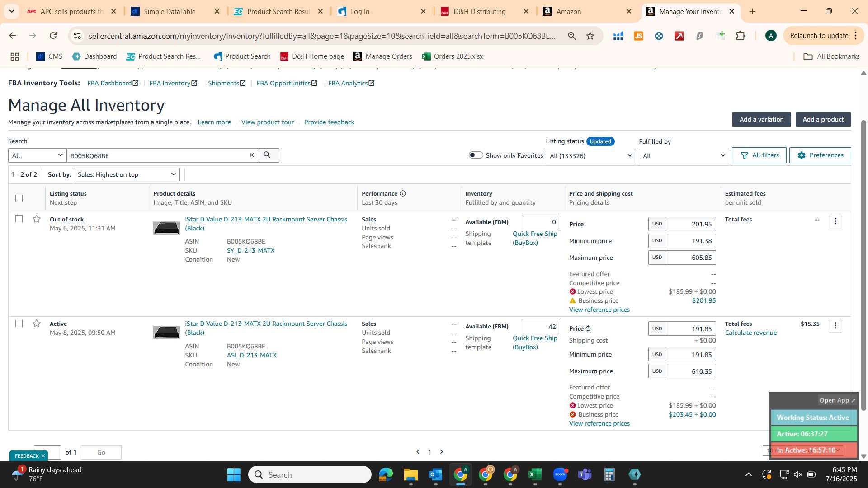Image resolution: width=868 pixels, height=488 pixels.
Task: Open the Sort by dropdown
Action: pyautogui.click(x=127, y=174)
